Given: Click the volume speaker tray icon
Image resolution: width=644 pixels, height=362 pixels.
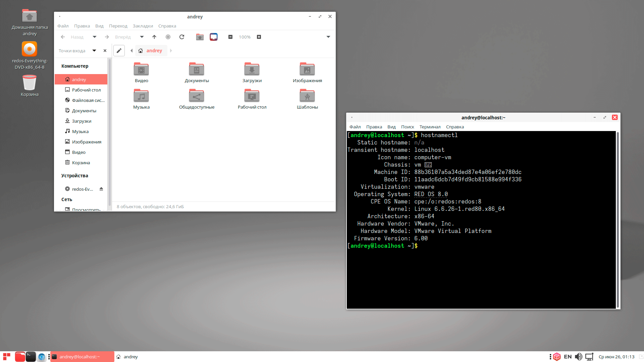Looking at the screenshot, I should [579, 357].
